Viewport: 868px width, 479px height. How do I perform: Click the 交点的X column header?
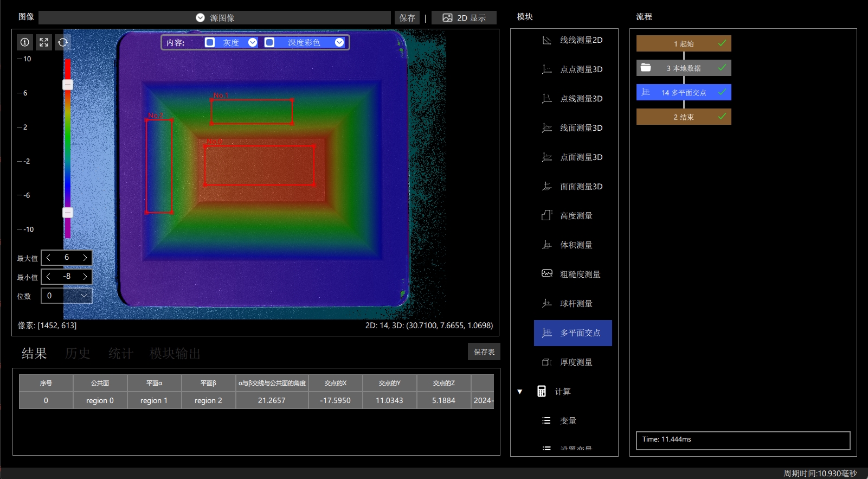[x=336, y=383]
